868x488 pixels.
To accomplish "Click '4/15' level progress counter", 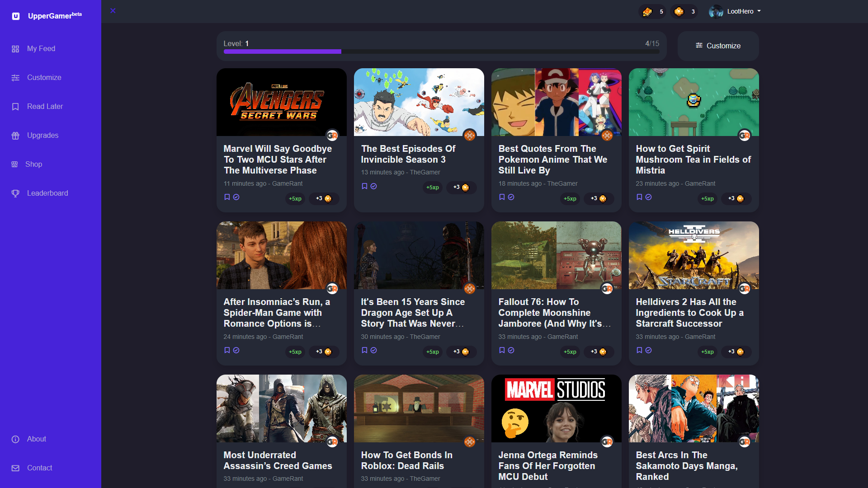I will [652, 43].
